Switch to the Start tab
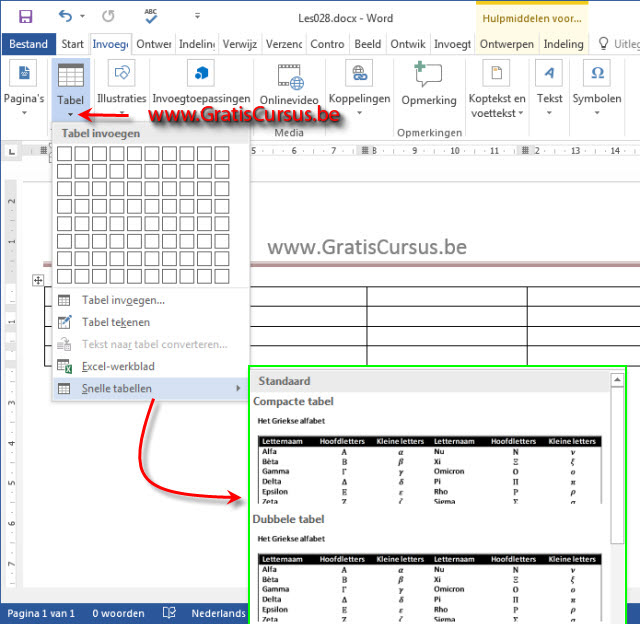 coord(72,44)
